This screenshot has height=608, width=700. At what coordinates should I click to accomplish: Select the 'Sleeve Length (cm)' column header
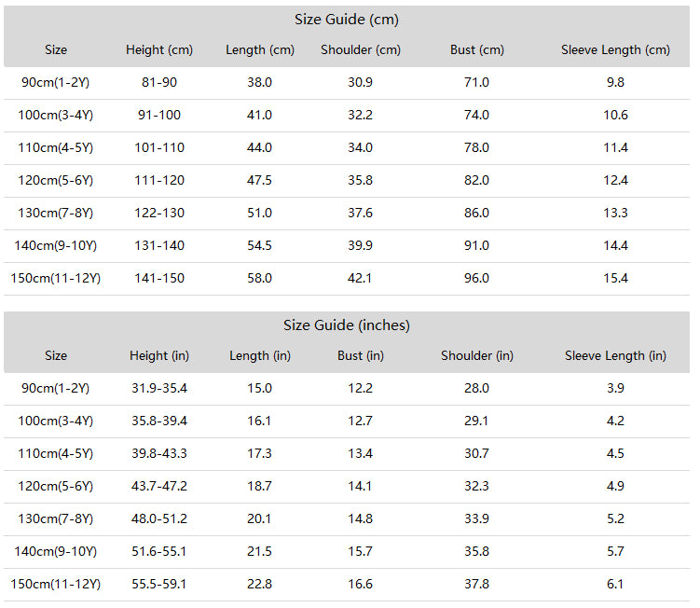615,50
